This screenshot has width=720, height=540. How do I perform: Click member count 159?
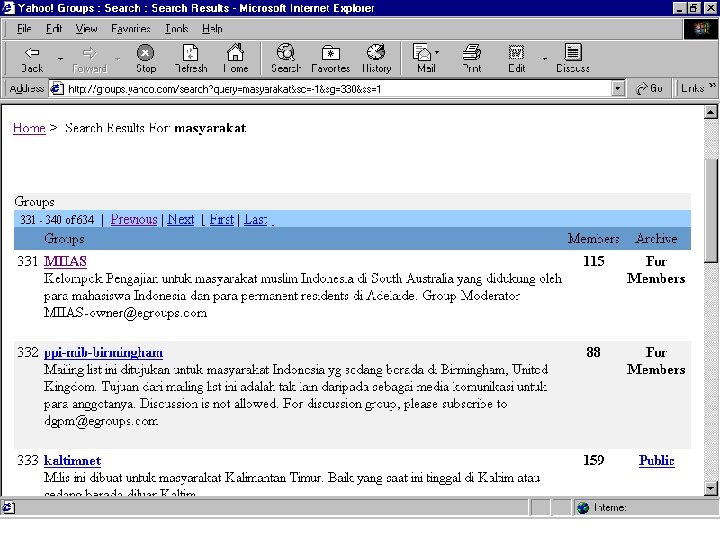click(x=593, y=460)
